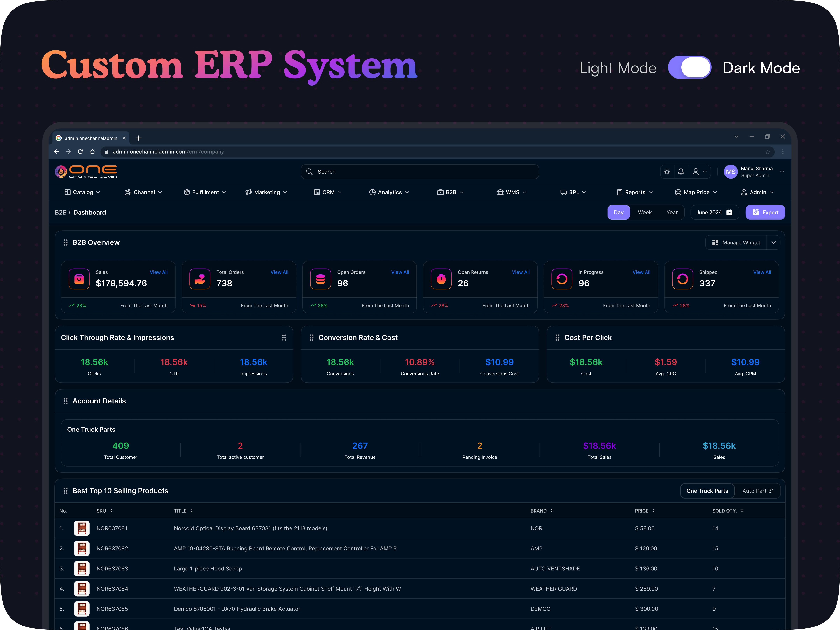This screenshot has width=840, height=630.
Task: Click View All on Total Orders card
Action: point(279,272)
